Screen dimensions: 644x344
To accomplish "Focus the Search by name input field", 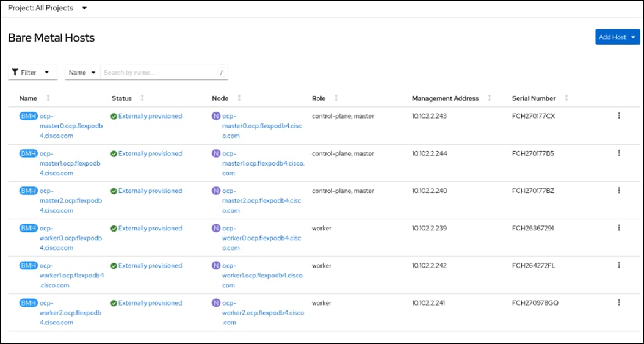I will click(x=159, y=73).
